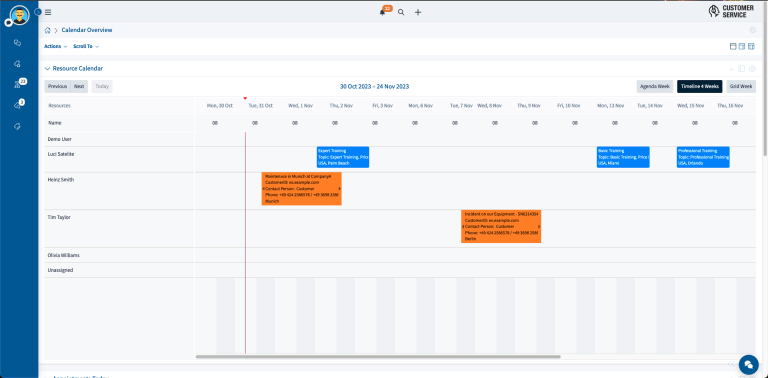Switch to three-column layout icon
This screenshot has width=768, height=378.
point(751,47)
